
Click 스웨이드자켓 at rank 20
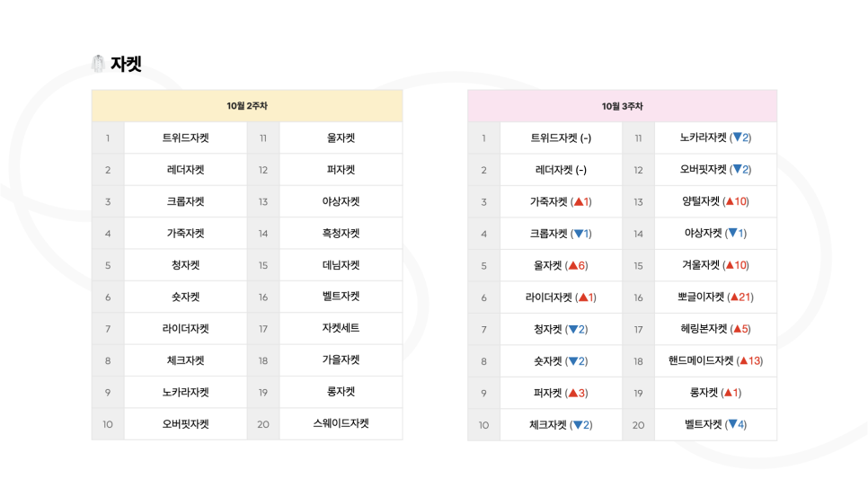[x=341, y=424]
